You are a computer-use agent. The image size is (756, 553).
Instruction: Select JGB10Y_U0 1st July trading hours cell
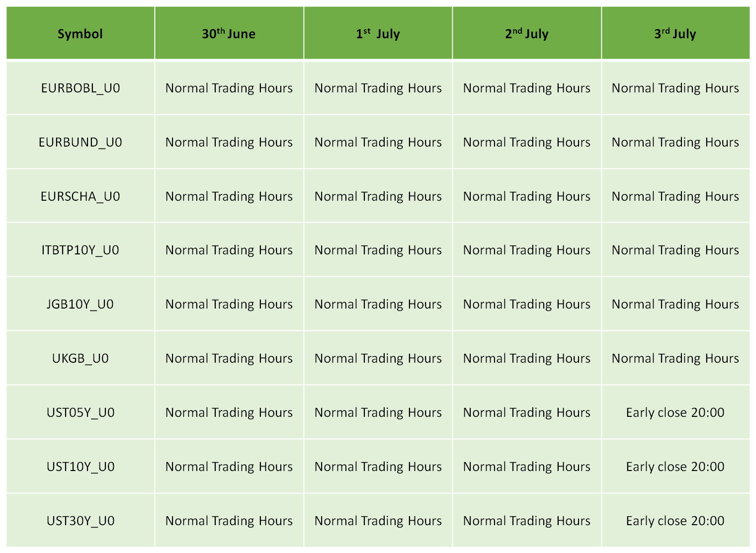[378, 304]
